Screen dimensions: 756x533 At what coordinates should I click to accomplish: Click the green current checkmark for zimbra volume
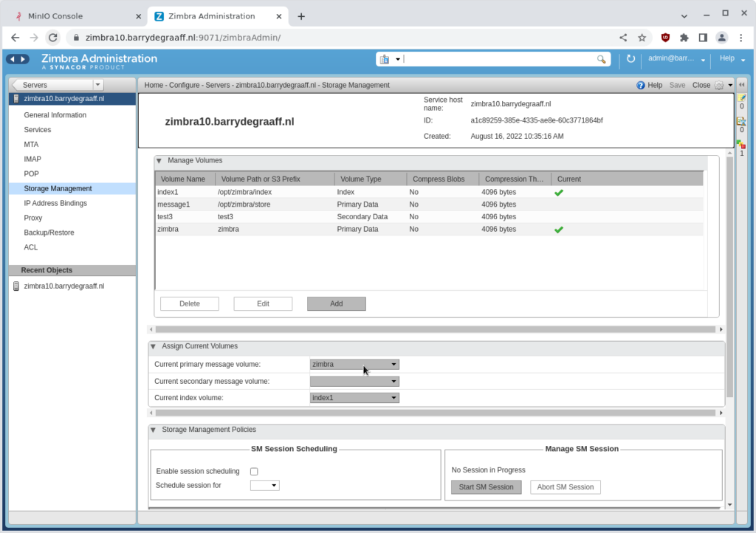(559, 230)
